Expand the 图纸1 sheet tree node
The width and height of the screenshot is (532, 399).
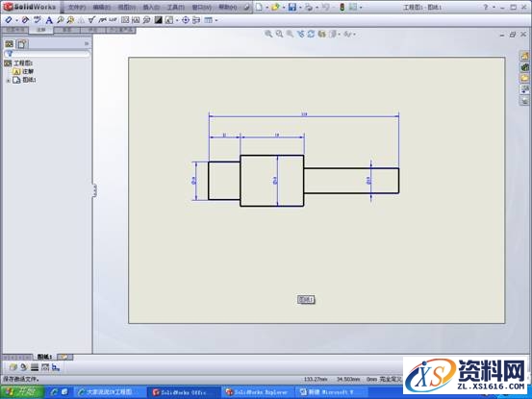8,81
